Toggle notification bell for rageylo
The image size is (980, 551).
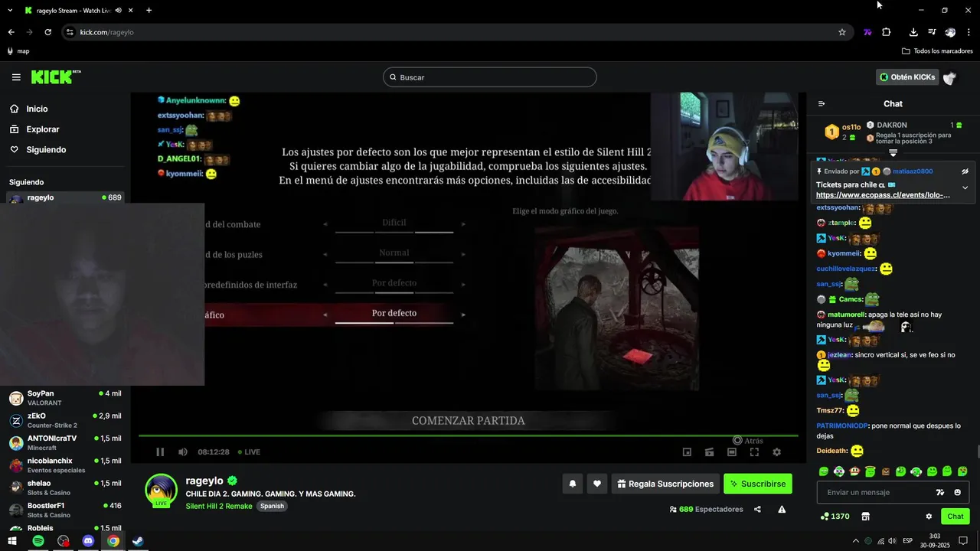tap(572, 484)
